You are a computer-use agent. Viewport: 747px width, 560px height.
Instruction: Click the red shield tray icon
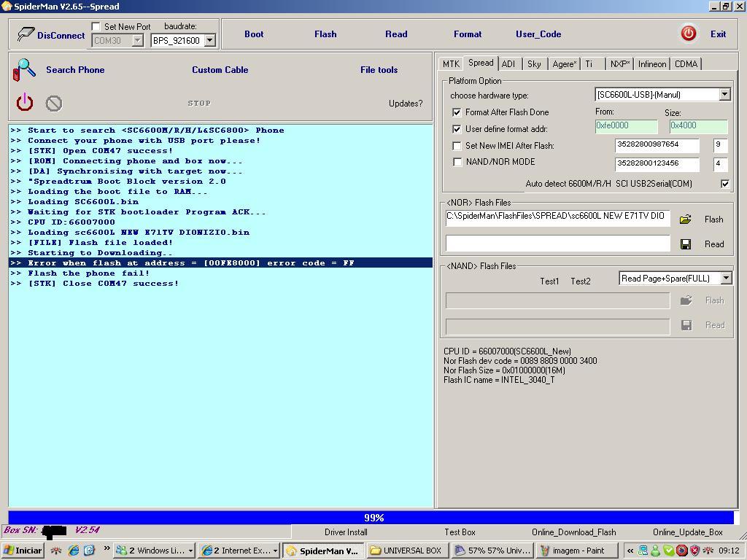(x=695, y=551)
